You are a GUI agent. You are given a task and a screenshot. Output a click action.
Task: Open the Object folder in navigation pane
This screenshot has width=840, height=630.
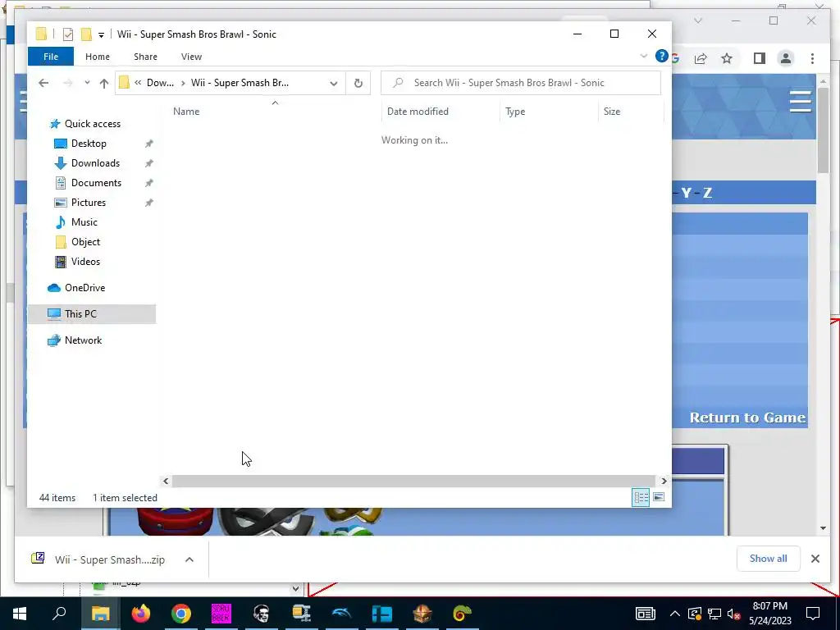pyautogui.click(x=85, y=242)
